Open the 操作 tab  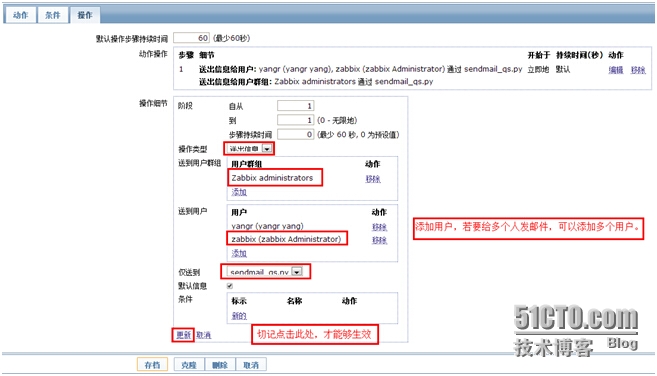point(85,16)
